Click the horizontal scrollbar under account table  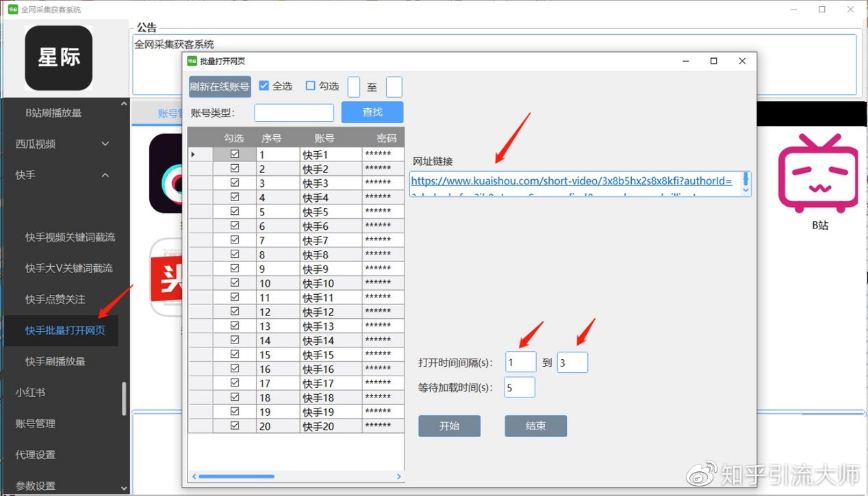click(236, 476)
